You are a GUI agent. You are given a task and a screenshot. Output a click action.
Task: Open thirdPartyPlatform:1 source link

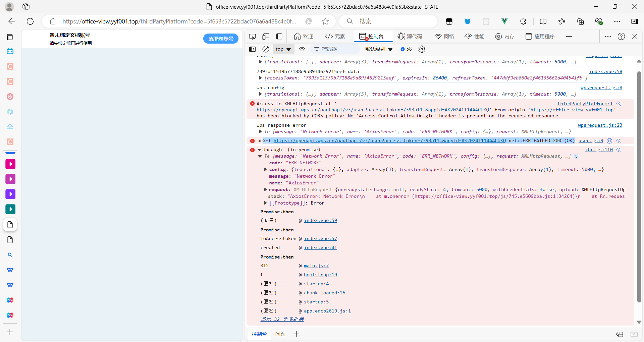coord(585,104)
